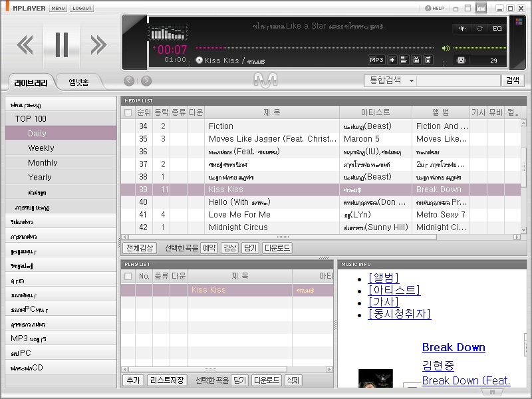Click the 전체감상 play-all button
Viewport: 532px width, 399px height.
click(140, 248)
